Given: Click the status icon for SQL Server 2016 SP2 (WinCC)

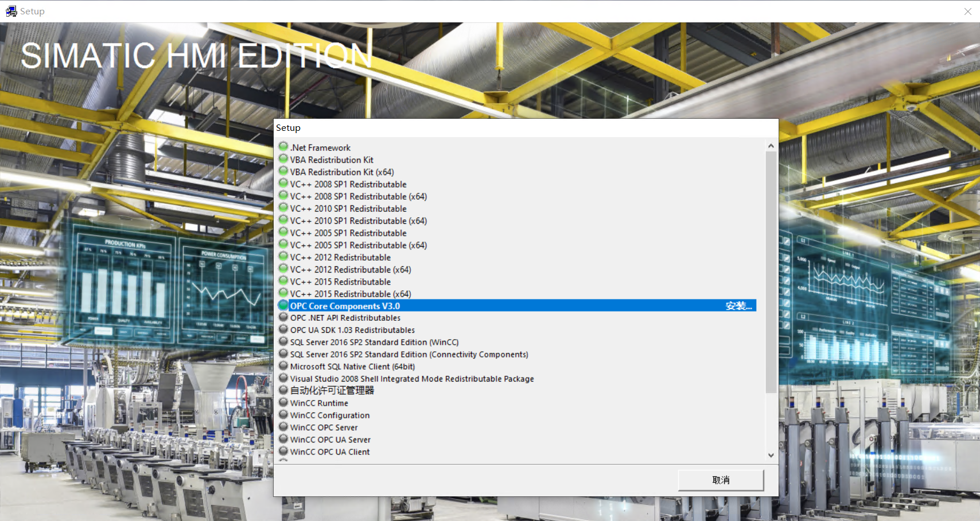Looking at the screenshot, I should point(283,341).
